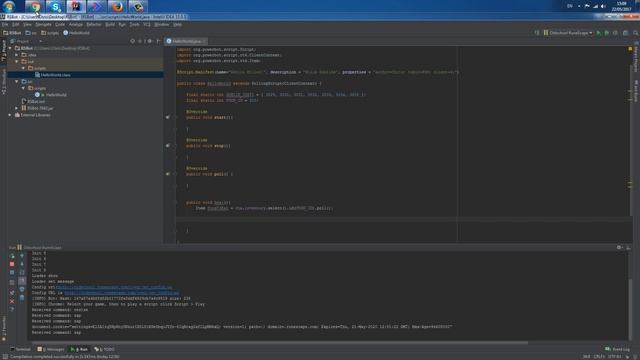The image size is (640, 360).
Task: Click override gutter icon beside start()
Action: pyautogui.click(x=167, y=117)
